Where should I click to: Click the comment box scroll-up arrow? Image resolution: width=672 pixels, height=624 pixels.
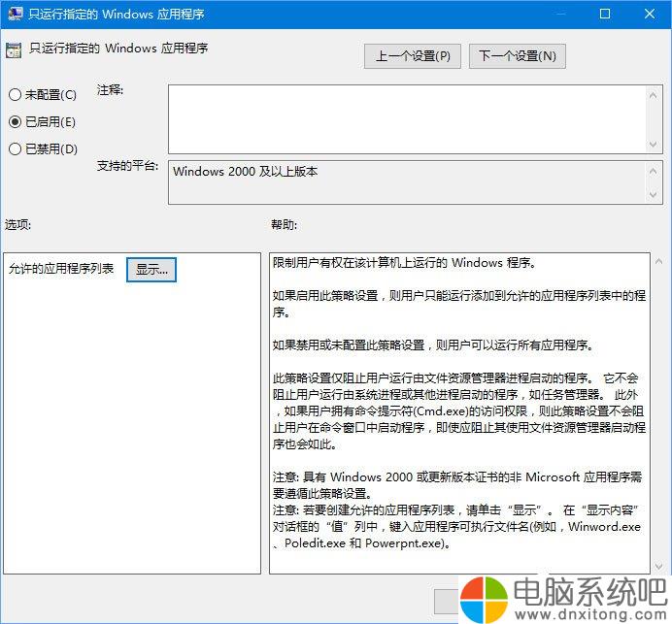point(654,95)
